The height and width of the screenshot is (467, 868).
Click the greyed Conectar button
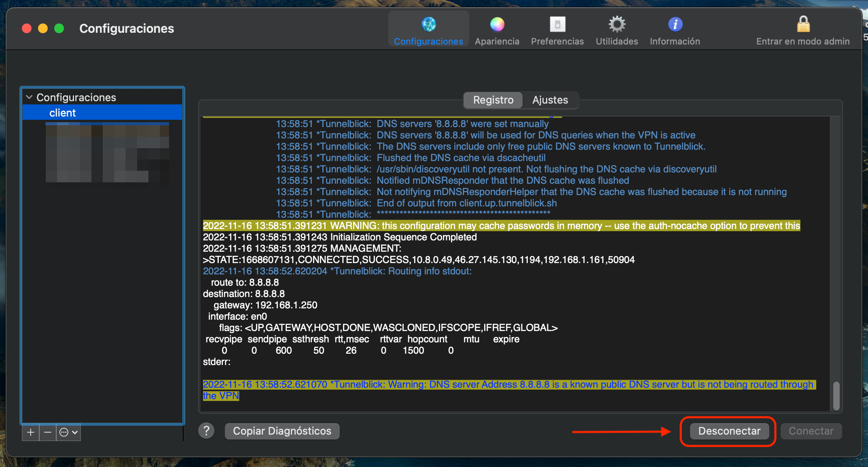tap(811, 431)
